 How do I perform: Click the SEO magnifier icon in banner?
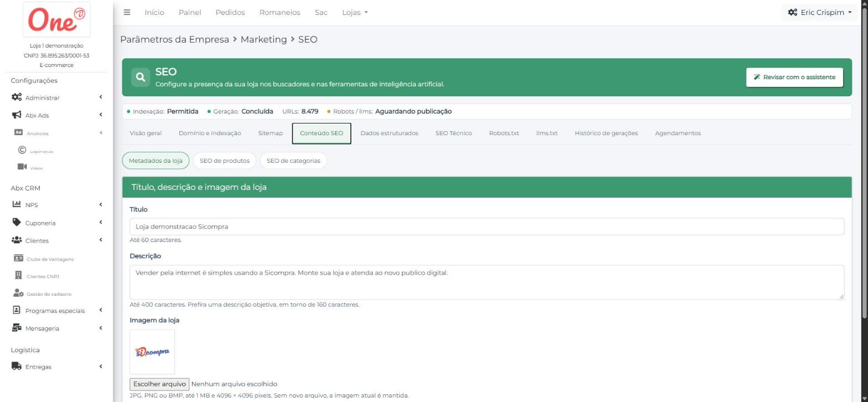pos(141,78)
